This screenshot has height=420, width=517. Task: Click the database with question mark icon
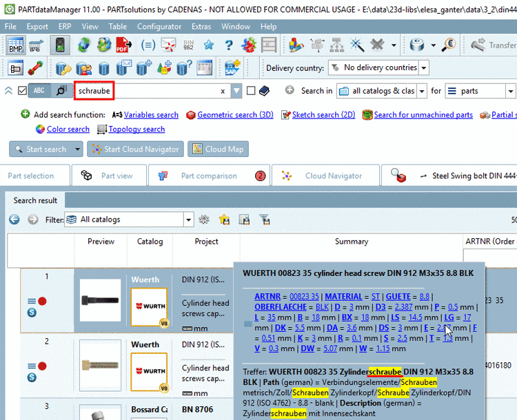coord(184,68)
